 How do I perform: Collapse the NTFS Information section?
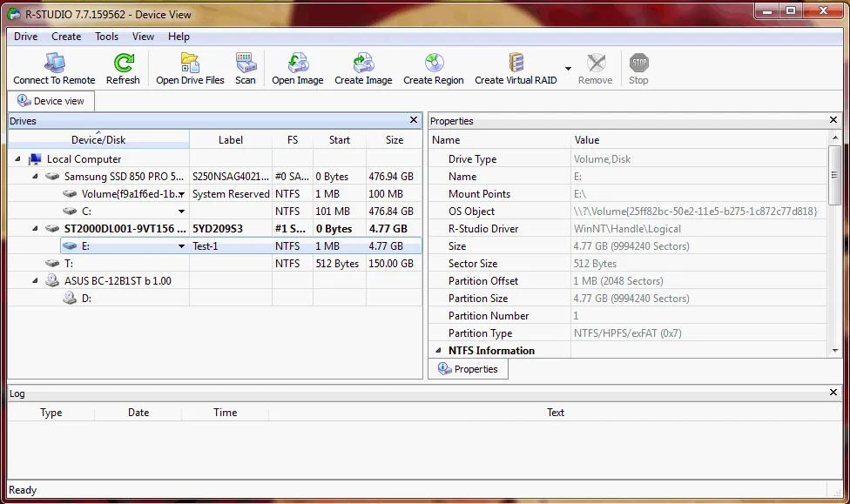coord(439,350)
